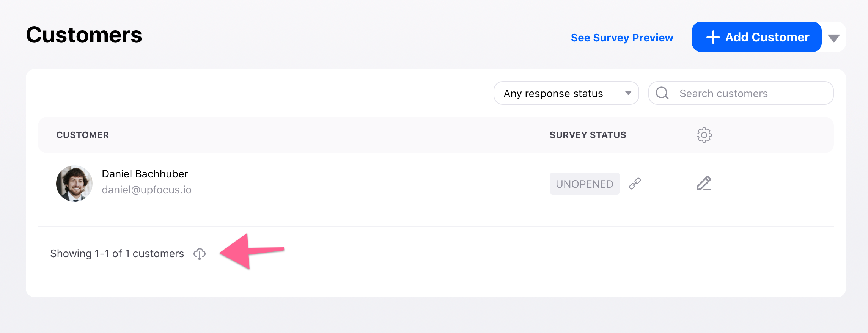Expand the Add Customer options arrow

833,38
